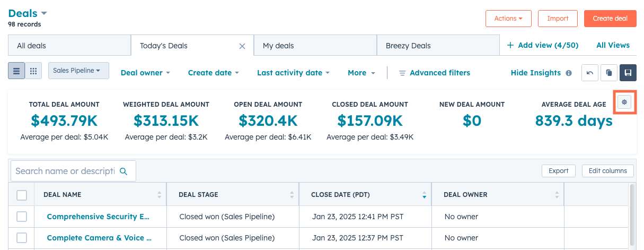Screen dimensions: 644x250
Task: Toggle the select all deals checkbox
Action: tap(22, 195)
